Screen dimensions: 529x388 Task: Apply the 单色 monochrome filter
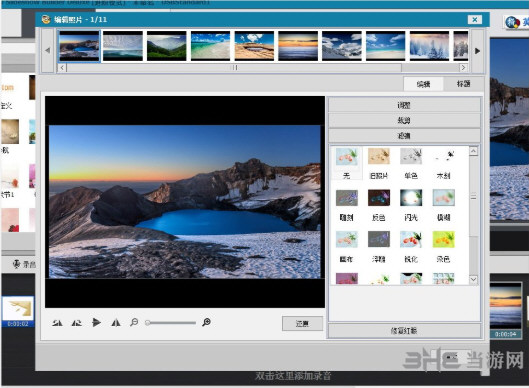click(x=411, y=163)
